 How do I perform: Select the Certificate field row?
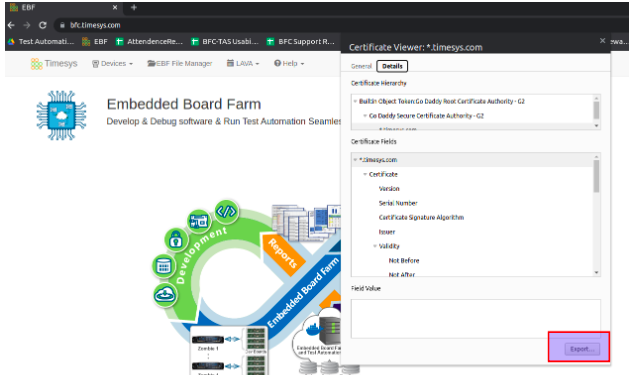[383, 174]
